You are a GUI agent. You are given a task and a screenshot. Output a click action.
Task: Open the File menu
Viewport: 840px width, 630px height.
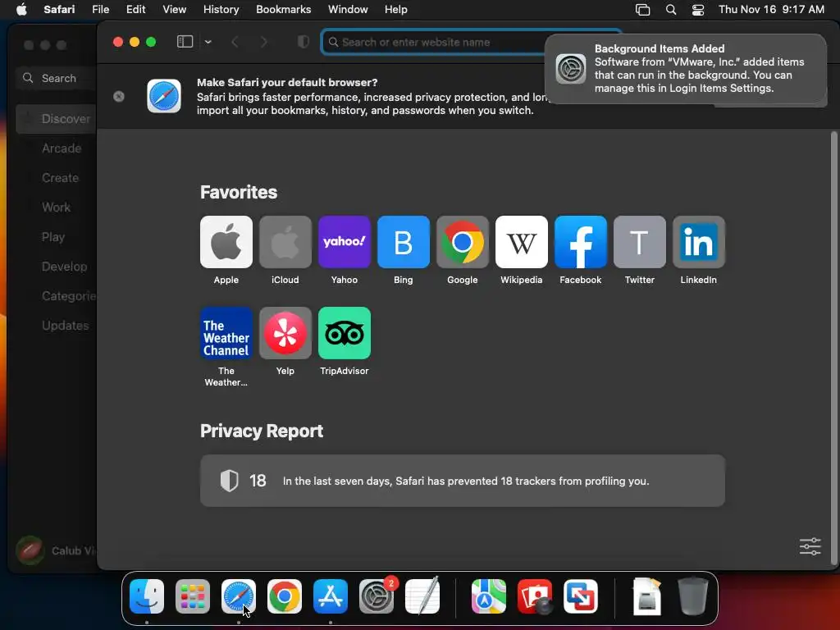[100, 9]
